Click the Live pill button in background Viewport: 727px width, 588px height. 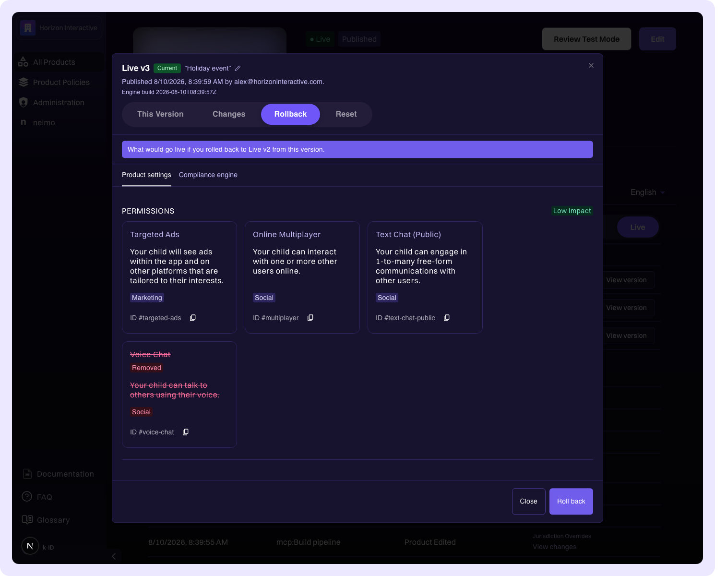638,227
